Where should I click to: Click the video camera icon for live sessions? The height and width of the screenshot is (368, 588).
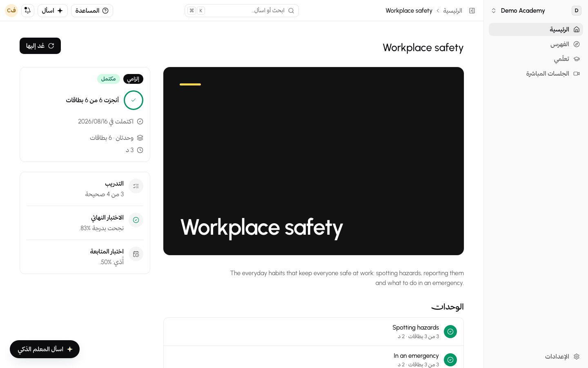(577, 74)
